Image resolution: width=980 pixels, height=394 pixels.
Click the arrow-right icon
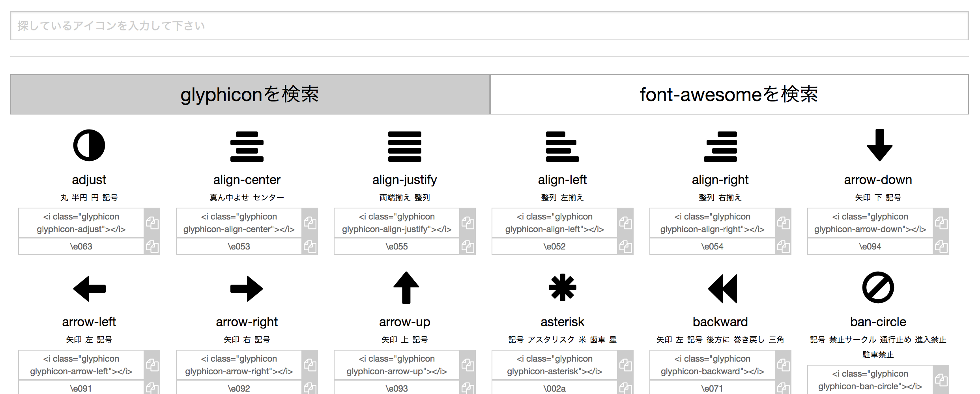247,289
